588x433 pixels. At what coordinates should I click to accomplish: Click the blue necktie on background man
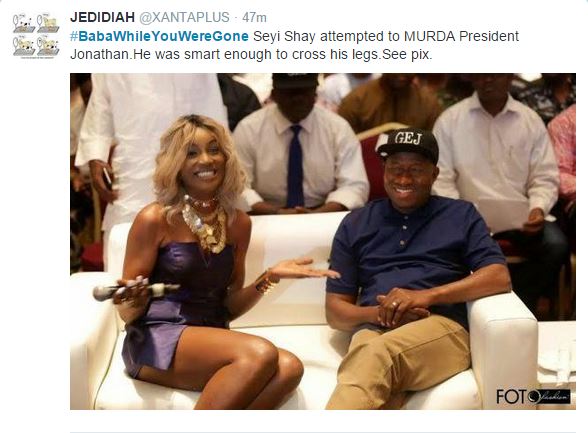296,167
